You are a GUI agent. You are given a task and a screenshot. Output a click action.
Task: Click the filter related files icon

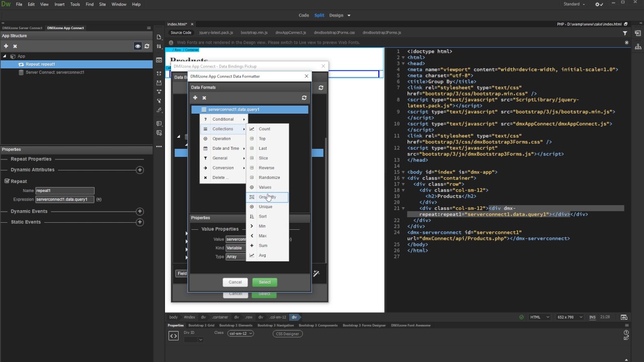point(625,33)
